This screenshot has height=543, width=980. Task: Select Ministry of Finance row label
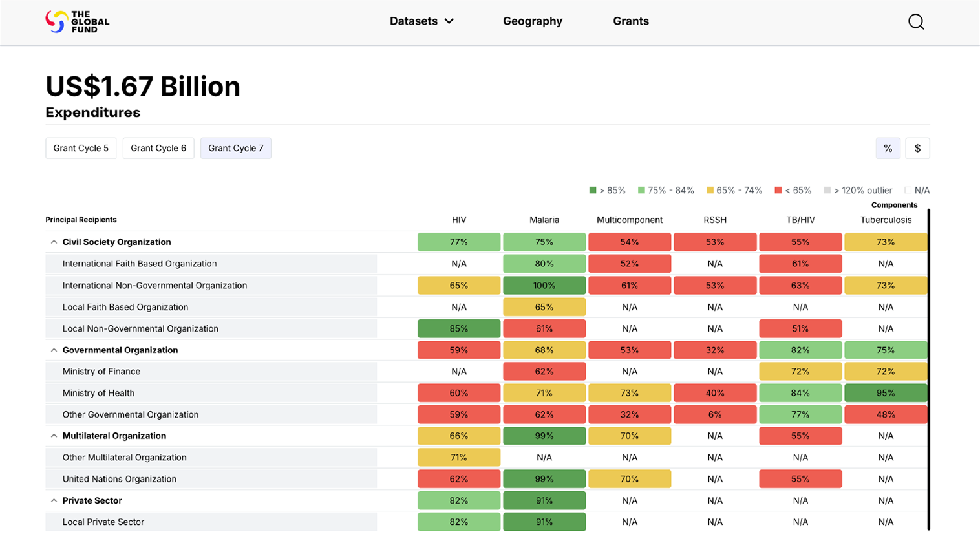click(101, 372)
